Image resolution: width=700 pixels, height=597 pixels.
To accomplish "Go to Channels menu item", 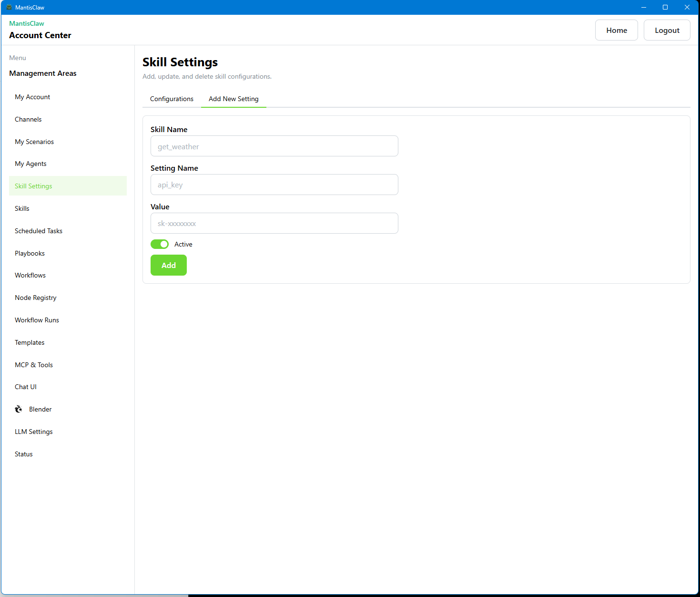I will point(28,119).
